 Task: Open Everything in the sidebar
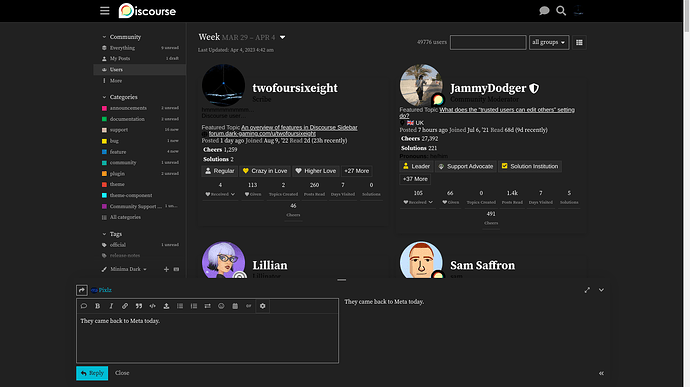140,48
